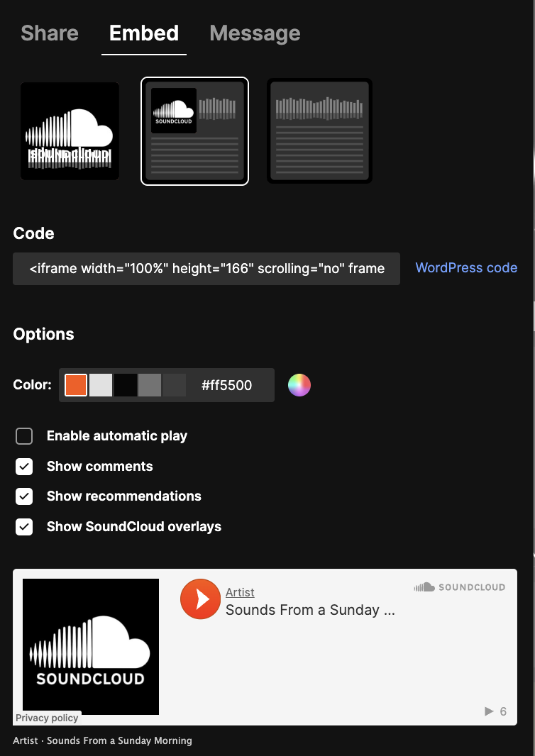Click the SoundCloud cloud artwork thumbnail
535x756 pixels.
[91, 646]
